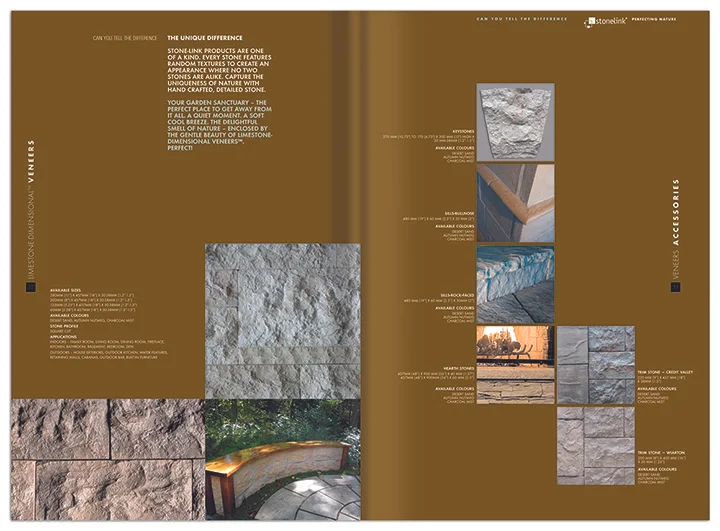Click the "Applications" heading

click(63, 337)
